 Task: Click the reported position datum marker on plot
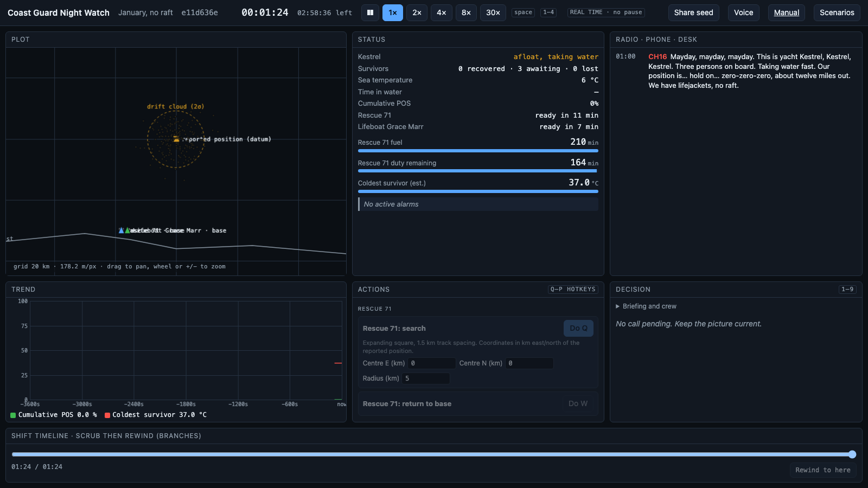(x=176, y=139)
